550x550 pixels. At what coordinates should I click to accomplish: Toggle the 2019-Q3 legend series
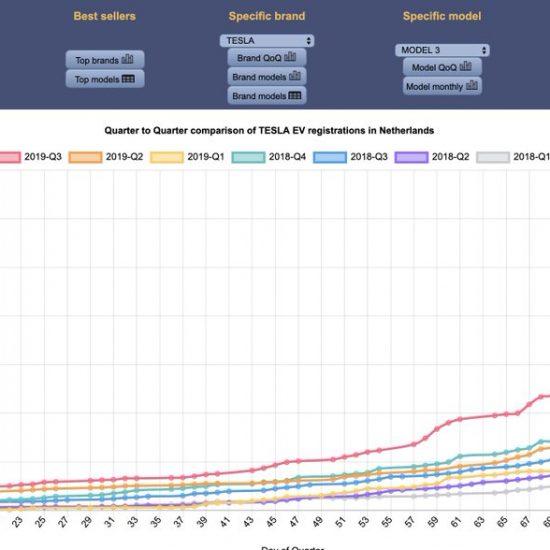click(x=31, y=157)
